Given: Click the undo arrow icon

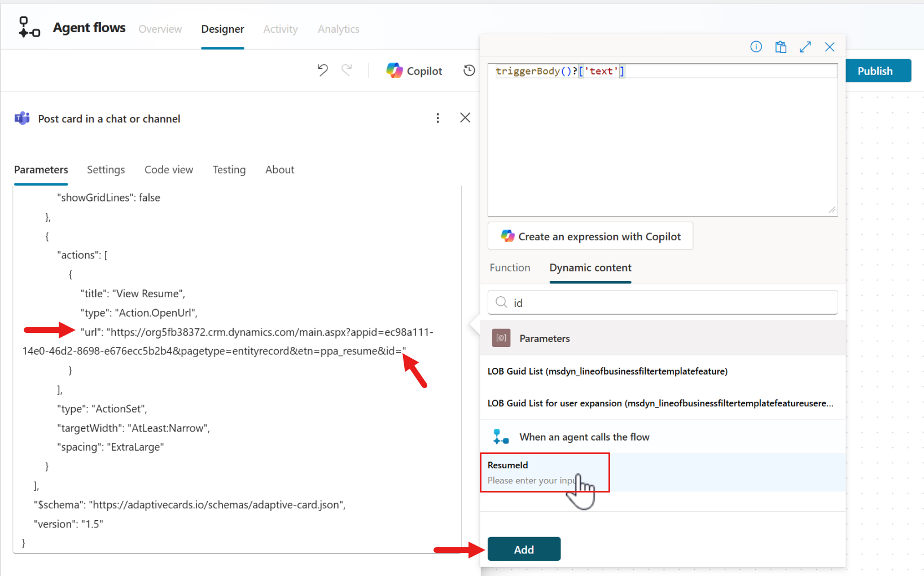Looking at the screenshot, I should pyautogui.click(x=322, y=71).
